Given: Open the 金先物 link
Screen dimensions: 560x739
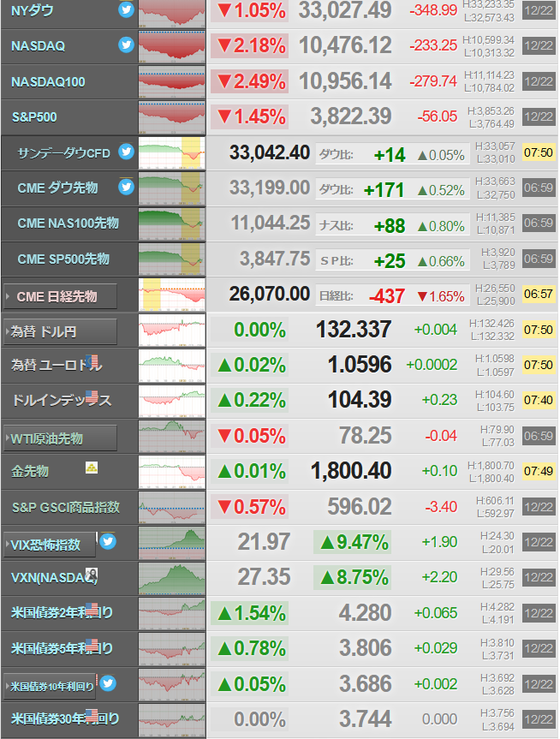Looking at the screenshot, I should coord(30,471).
